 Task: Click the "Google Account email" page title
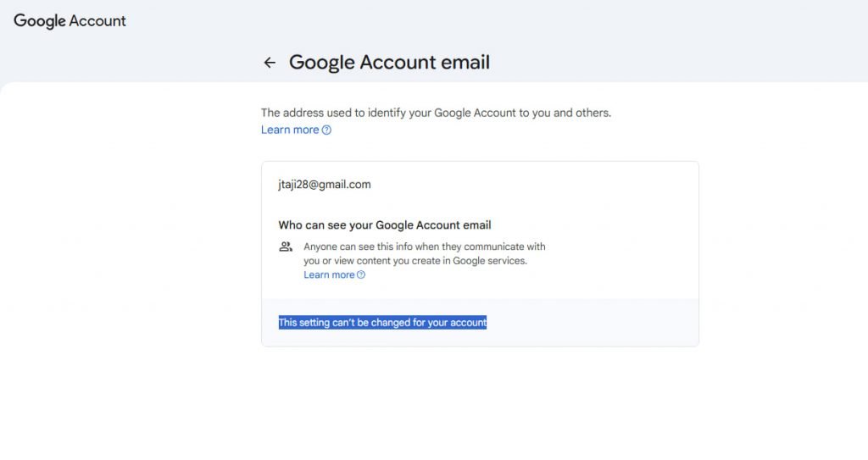tap(389, 62)
